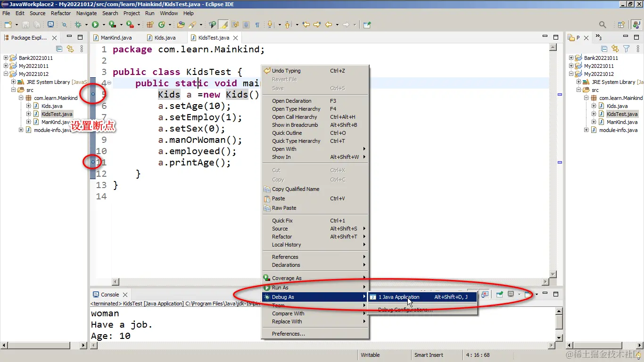Close the KidsTest.java editor tab
Image resolution: width=644 pixels, height=362 pixels.
pyautogui.click(x=236, y=38)
